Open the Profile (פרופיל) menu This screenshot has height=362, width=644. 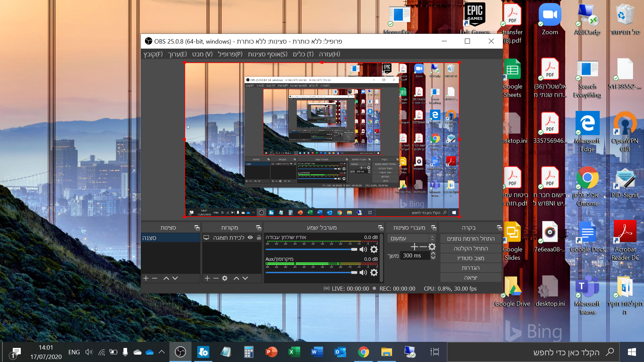click(x=230, y=54)
